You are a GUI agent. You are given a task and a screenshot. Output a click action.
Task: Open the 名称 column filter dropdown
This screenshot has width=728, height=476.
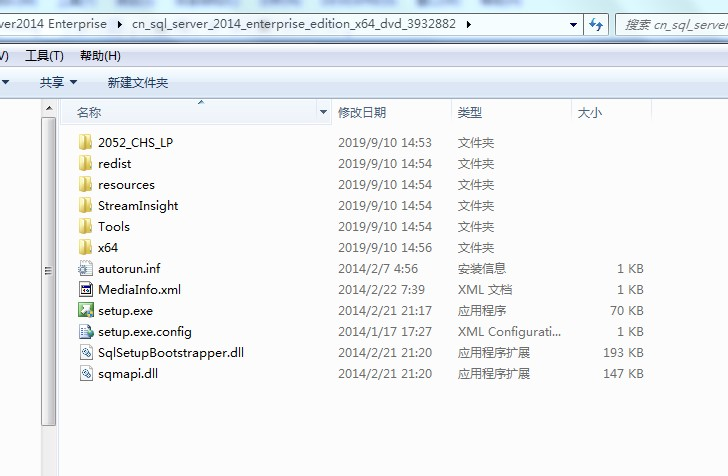pyautogui.click(x=323, y=112)
